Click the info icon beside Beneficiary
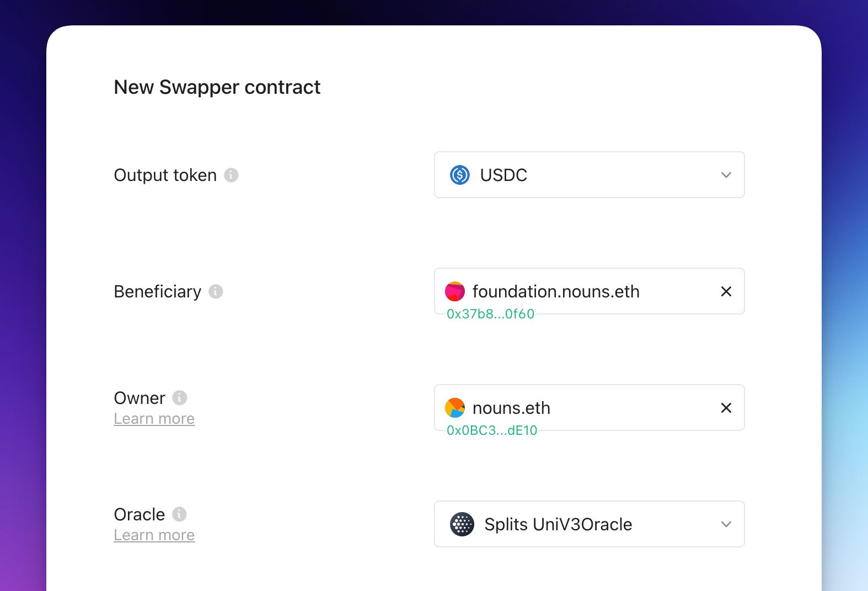Viewport: 868px width, 591px height. point(216,291)
